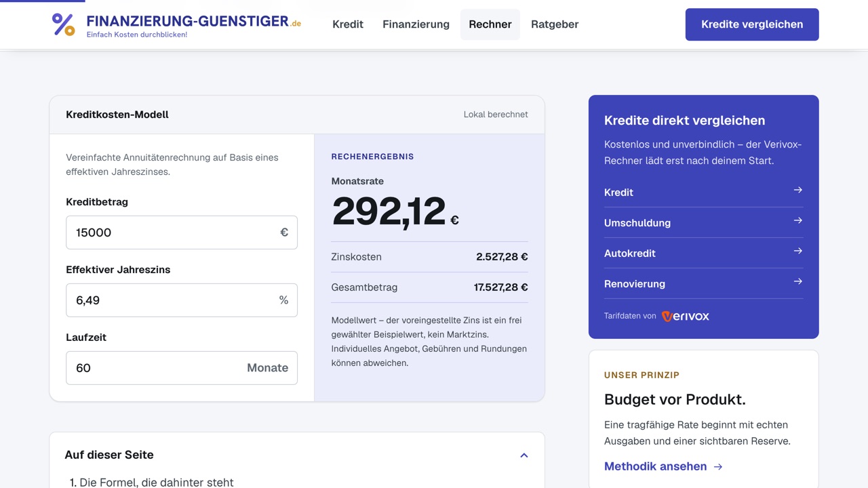Click the Kredite vergleichen button

tap(752, 24)
